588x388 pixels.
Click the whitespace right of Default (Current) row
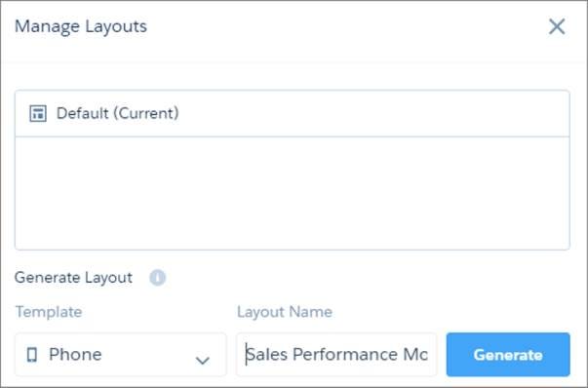pos(373,114)
